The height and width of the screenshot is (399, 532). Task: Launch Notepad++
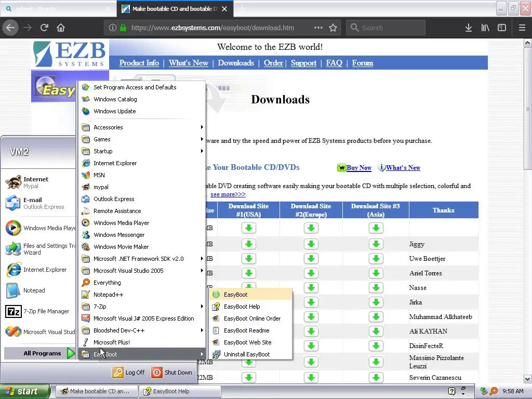(x=142, y=295)
